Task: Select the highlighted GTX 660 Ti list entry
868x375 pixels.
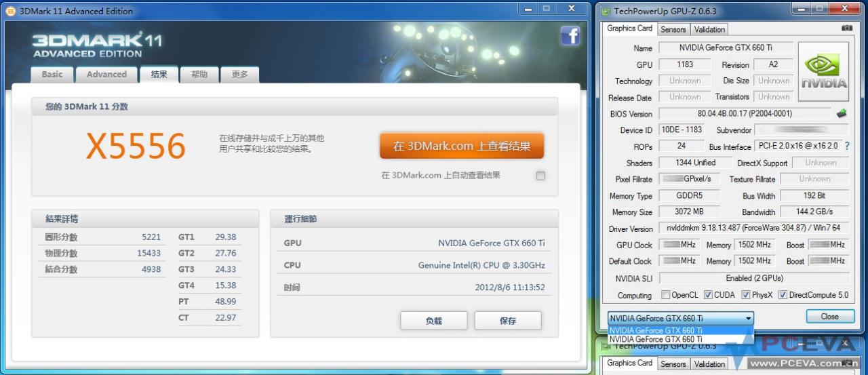Action: pyautogui.click(x=681, y=330)
